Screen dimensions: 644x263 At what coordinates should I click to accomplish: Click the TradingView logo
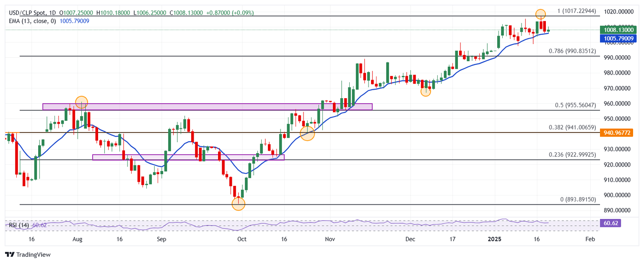coord(27,254)
